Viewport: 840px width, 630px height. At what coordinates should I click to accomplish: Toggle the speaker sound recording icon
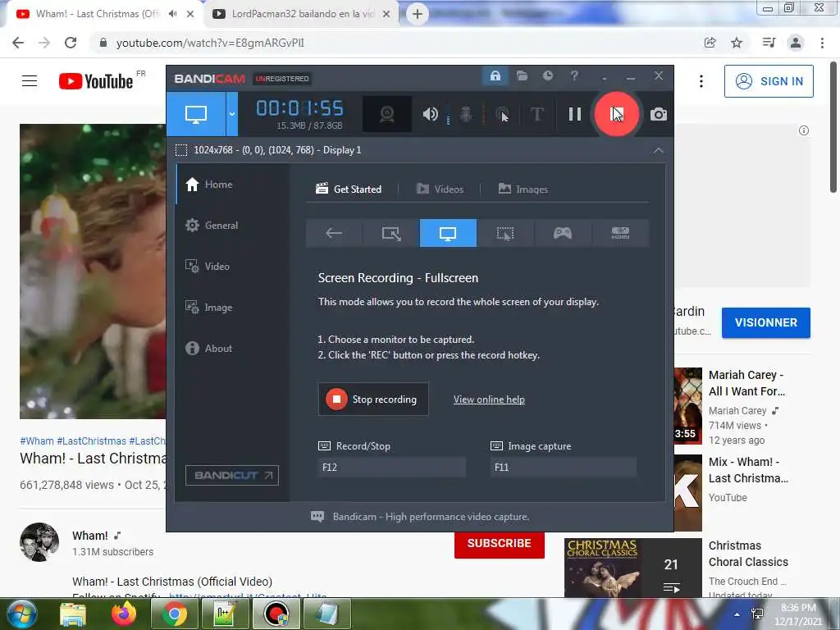click(x=430, y=114)
